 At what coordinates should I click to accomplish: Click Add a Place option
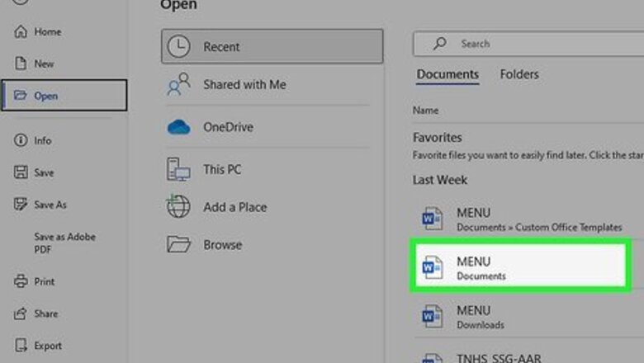pyautogui.click(x=234, y=207)
